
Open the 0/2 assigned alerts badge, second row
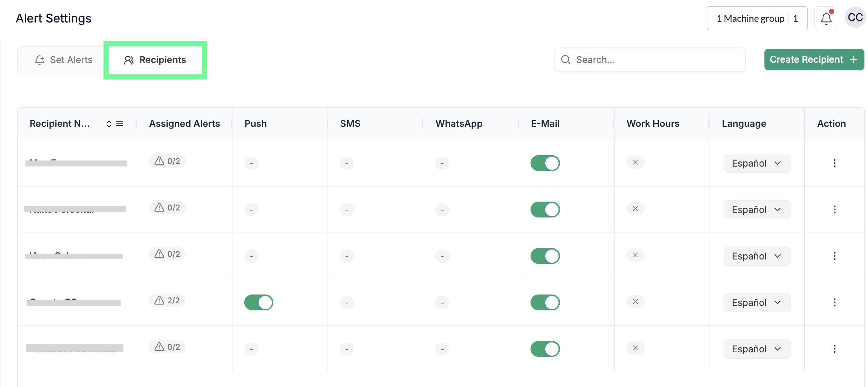tap(167, 208)
